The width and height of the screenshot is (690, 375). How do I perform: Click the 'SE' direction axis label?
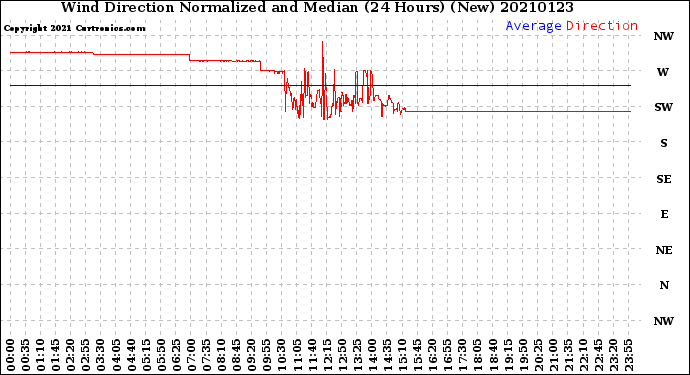point(664,179)
